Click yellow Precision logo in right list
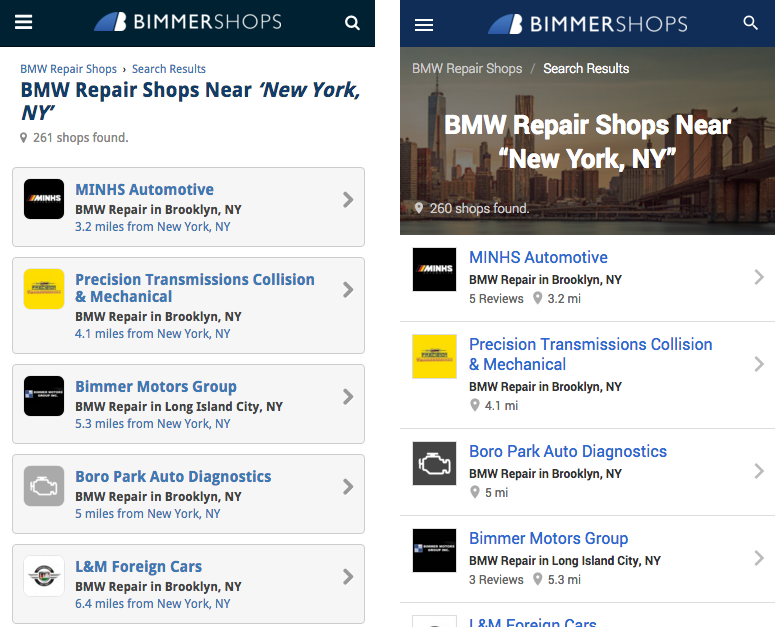 click(x=434, y=356)
